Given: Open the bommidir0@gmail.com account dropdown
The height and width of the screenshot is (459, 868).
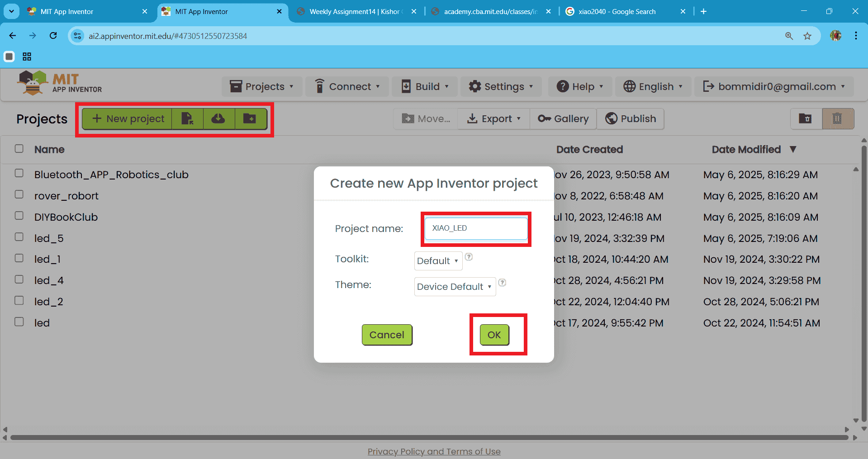Looking at the screenshot, I should [774, 86].
